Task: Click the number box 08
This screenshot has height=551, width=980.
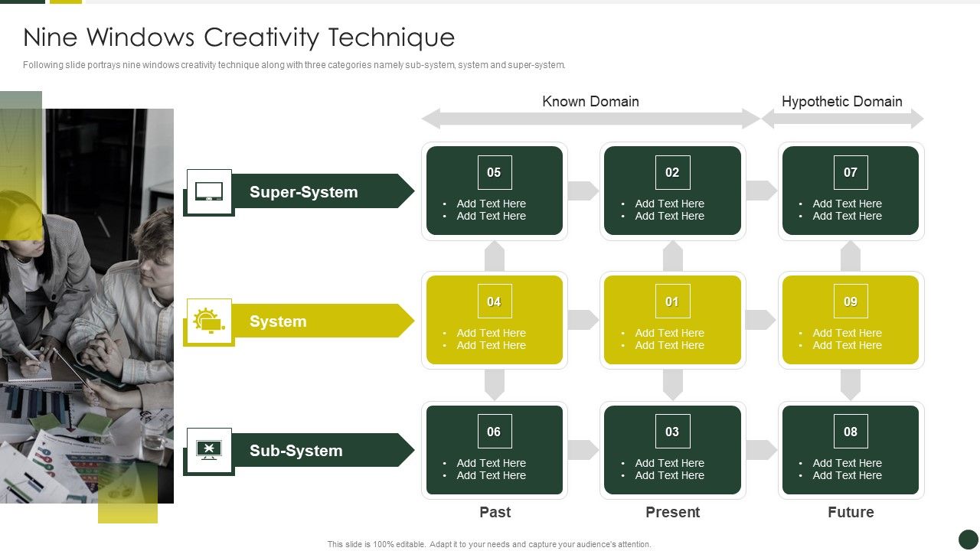Action: pyautogui.click(x=851, y=432)
